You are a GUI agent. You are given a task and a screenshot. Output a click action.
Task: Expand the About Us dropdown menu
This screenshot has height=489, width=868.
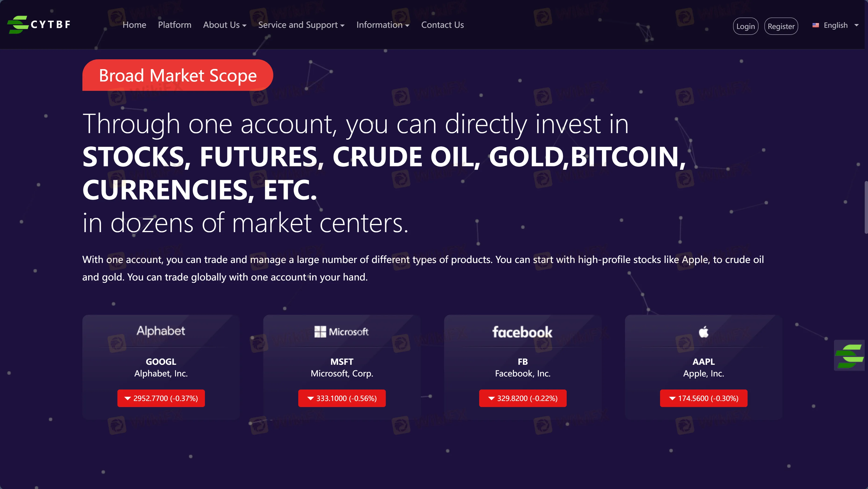(225, 25)
